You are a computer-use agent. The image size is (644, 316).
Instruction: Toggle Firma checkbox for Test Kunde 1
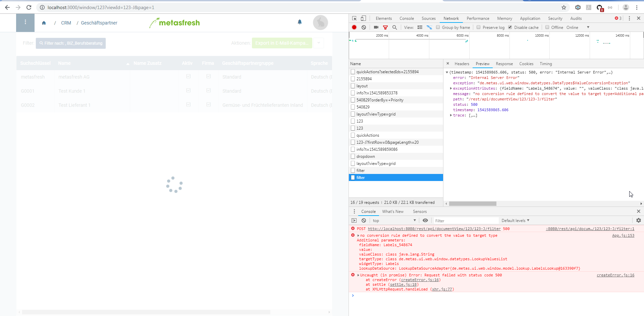209,90
